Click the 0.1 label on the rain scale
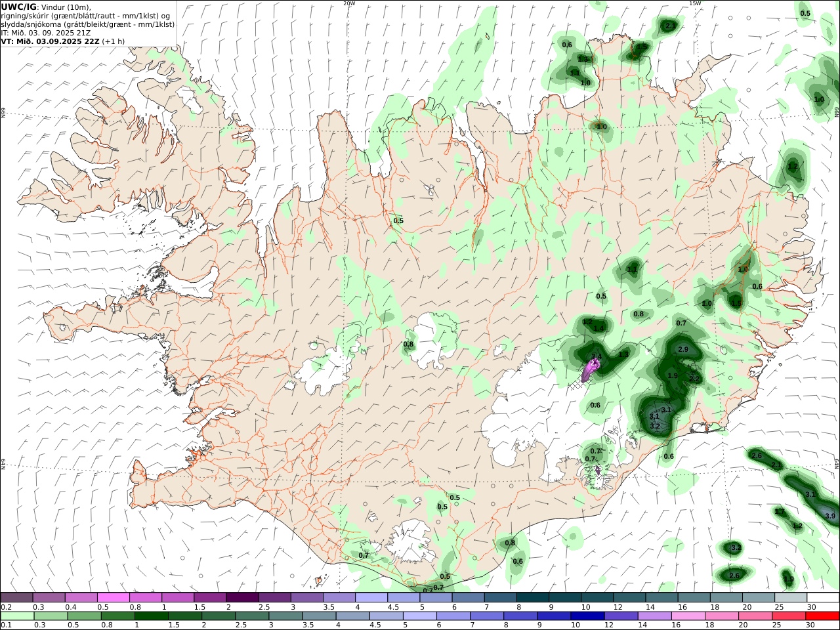840x630 pixels. pyautogui.click(x=5, y=625)
